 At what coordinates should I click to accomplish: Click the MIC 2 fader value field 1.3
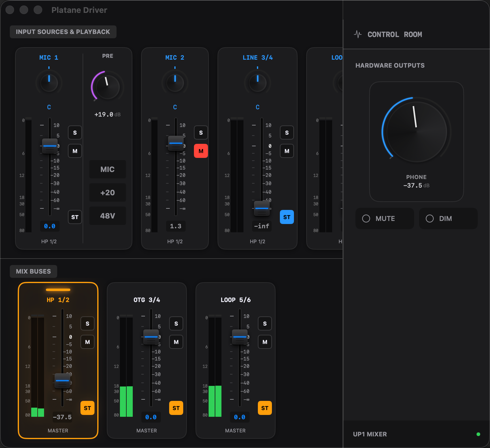click(x=176, y=226)
